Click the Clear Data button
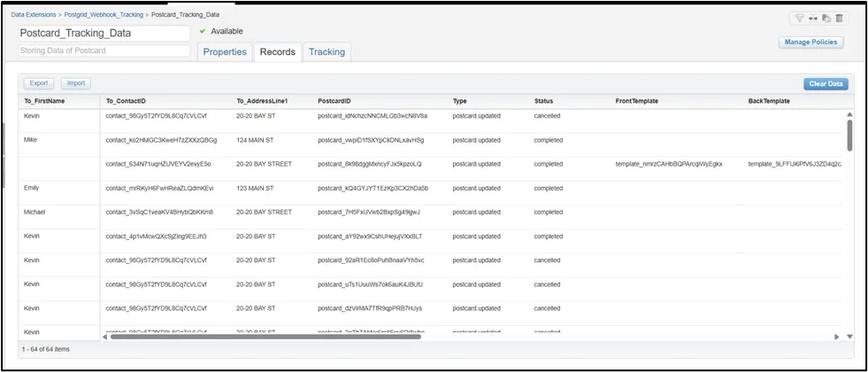868x372 pixels. (x=826, y=84)
